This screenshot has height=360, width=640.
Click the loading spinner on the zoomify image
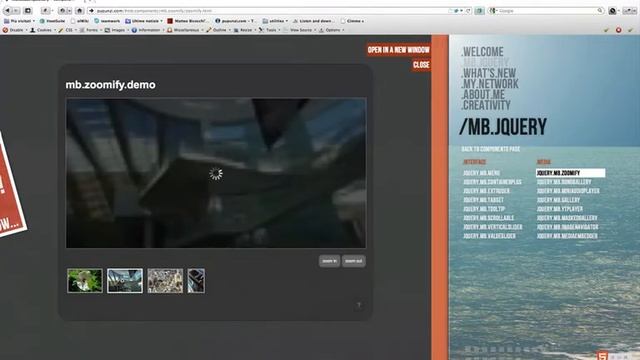coord(216,173)
